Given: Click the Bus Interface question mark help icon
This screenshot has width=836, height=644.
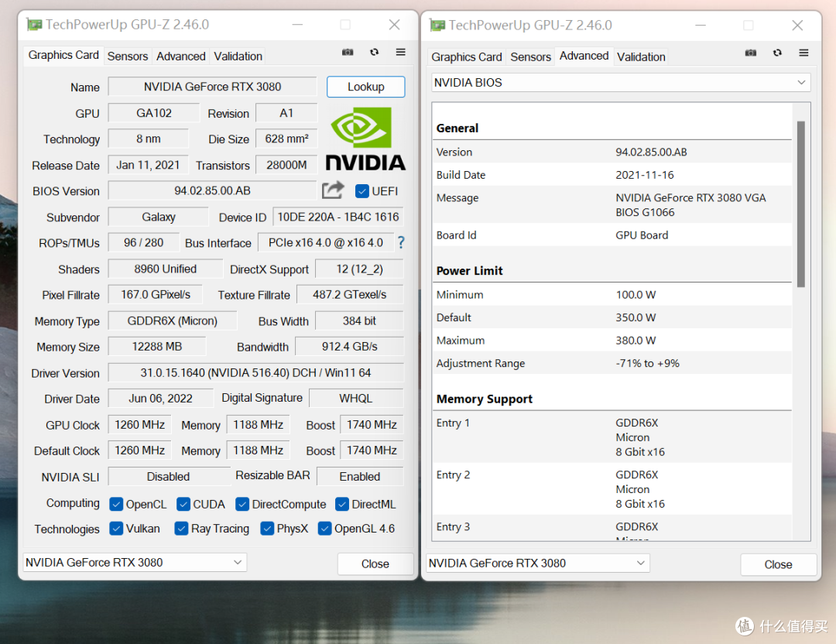Looking at the screenshot, I should [x=401, y=243].
